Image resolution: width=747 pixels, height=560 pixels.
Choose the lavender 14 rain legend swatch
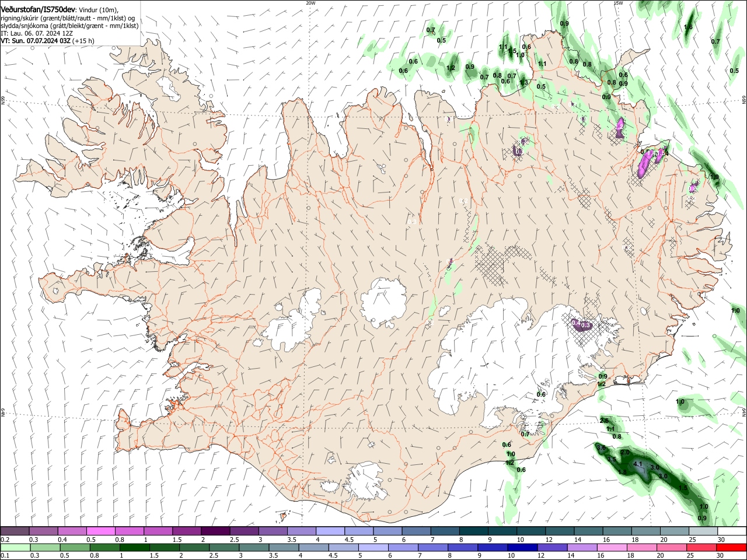[582, 547]
